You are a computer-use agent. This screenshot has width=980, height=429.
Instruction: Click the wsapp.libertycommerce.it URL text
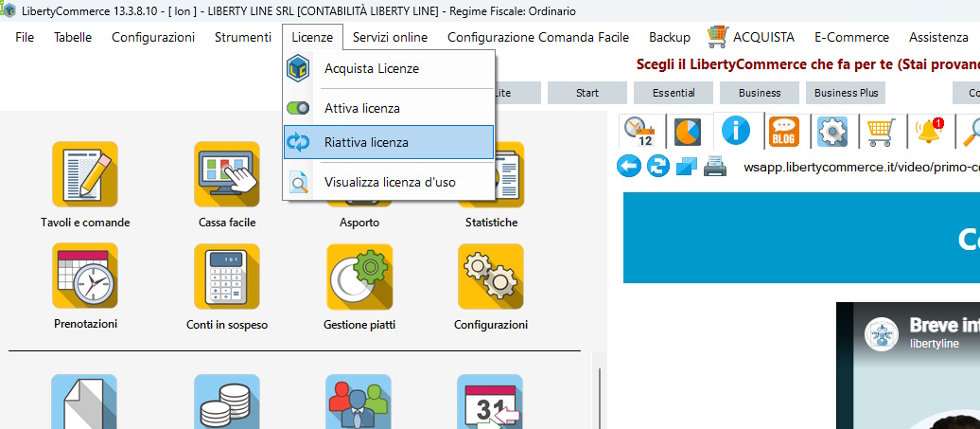(862, 167)
